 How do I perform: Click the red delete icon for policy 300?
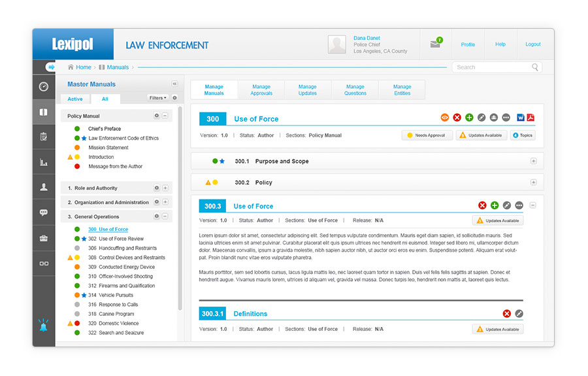pyautogui.click(x=457, y=118)
